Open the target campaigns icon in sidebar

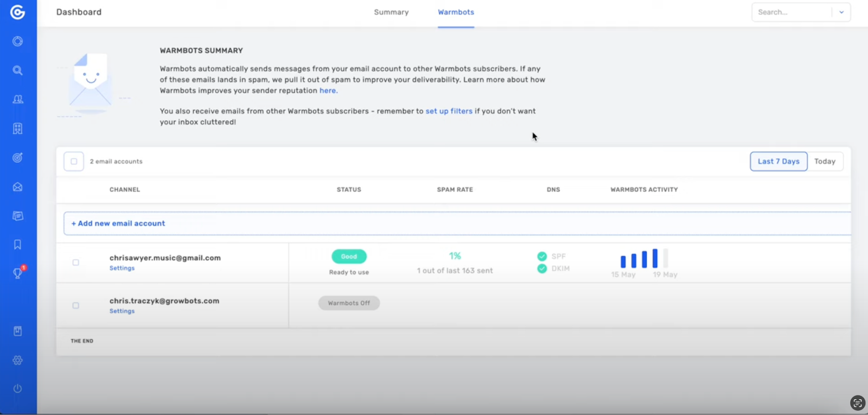tap(18, 158)
